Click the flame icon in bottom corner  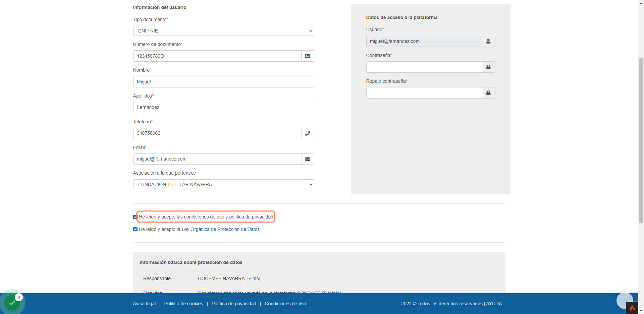[632, 308]
